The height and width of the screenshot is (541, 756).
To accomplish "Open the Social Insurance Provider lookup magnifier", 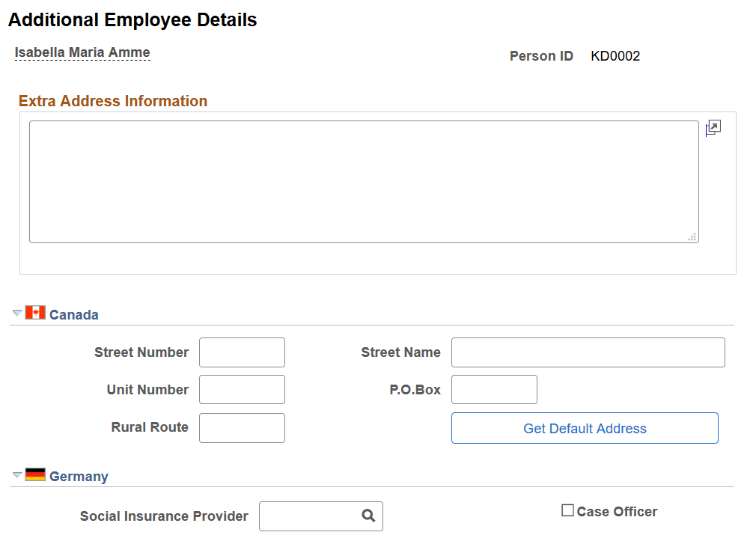I will [368, 516].
